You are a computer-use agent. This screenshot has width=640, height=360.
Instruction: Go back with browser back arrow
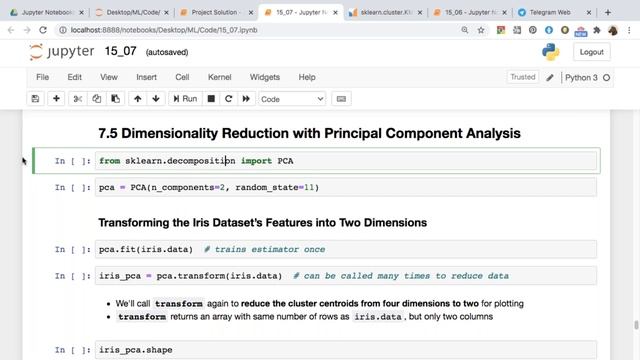11,30
